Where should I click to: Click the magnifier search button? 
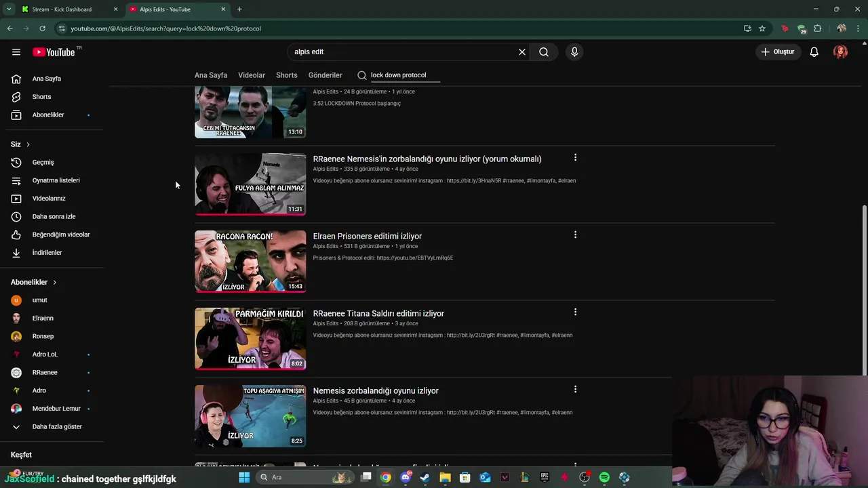544,52
